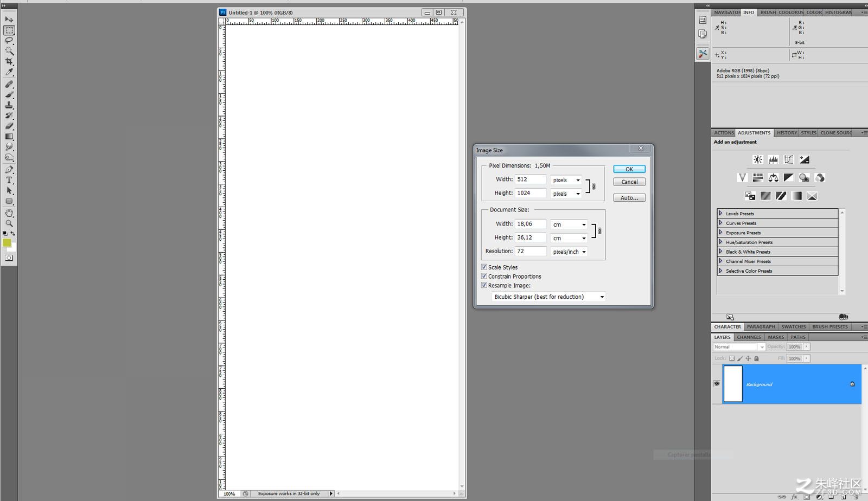Screen dimensions: 868x501
Task: Open the foreground color swatch
Action: click(x=7, y=242)
